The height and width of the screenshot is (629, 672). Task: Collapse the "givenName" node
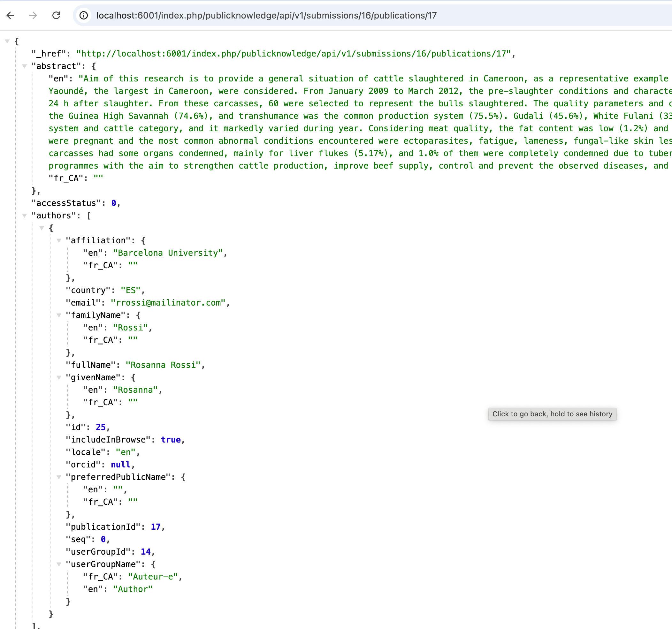point(59,377)
